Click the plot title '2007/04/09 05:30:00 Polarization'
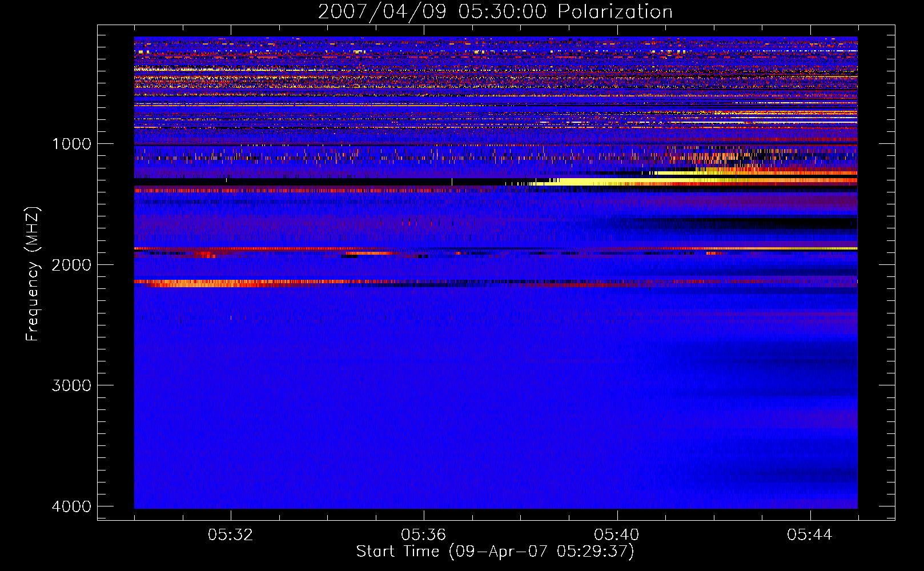Image resolution: width=924 pixels, height=571 pixels. [x=495, y=11]
